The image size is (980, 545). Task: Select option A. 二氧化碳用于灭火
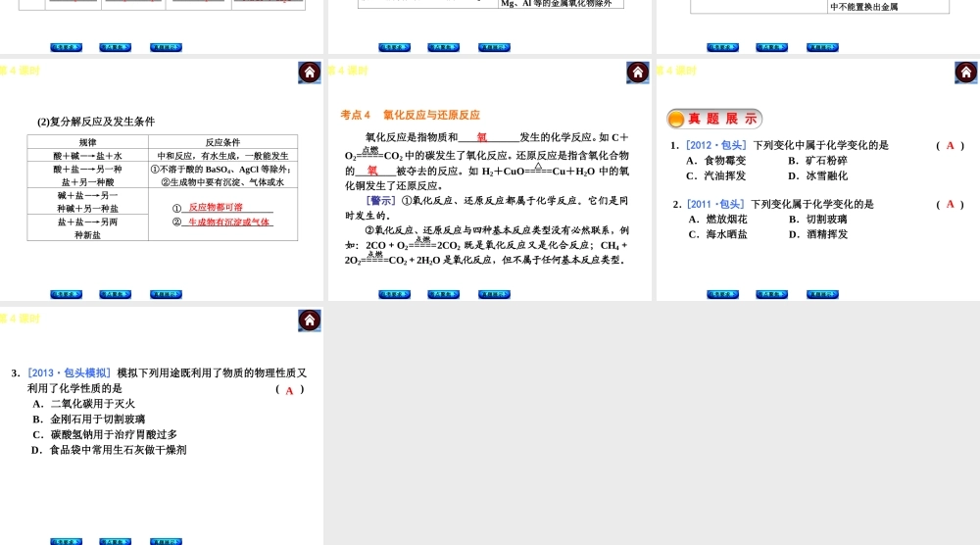tap(83, 404)
